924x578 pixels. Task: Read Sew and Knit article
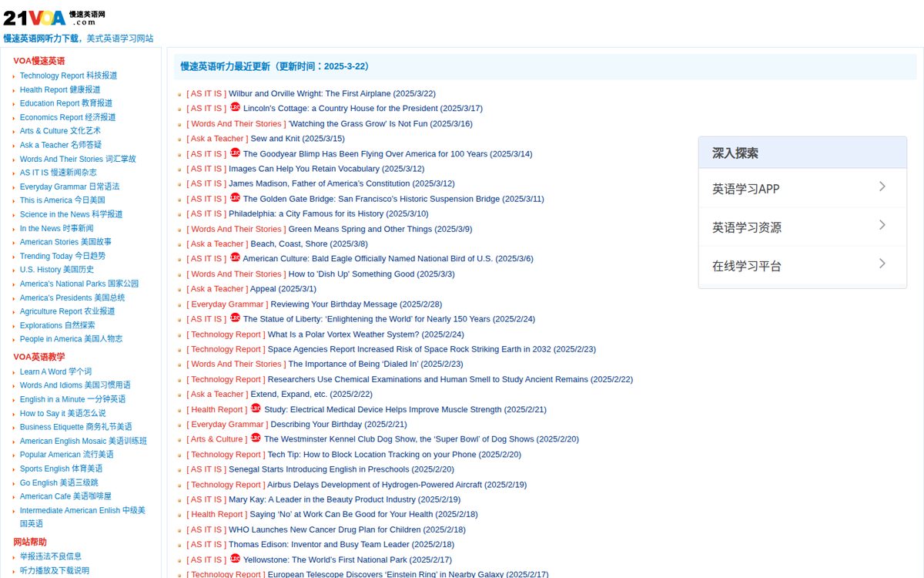[x=297, y=139]
